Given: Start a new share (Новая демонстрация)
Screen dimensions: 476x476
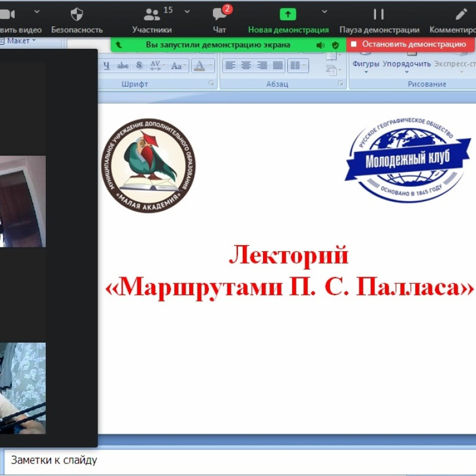Looking at the screenshot, I should (x=288, y=15).
